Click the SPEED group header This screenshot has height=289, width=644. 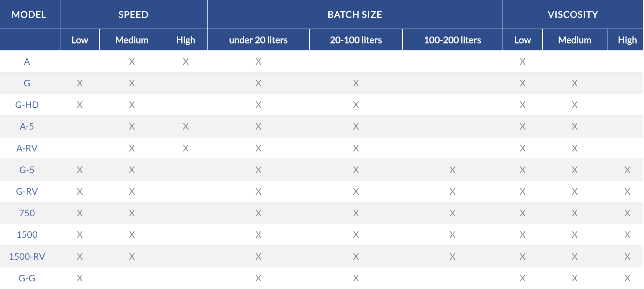[134, 15]
